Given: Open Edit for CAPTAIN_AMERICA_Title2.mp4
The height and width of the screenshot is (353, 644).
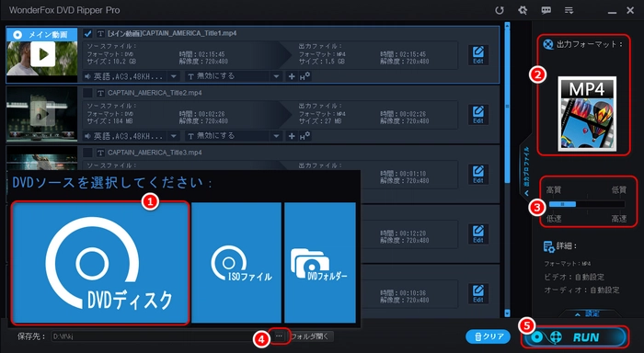Looking at the screenshot, I should [478, 115].
